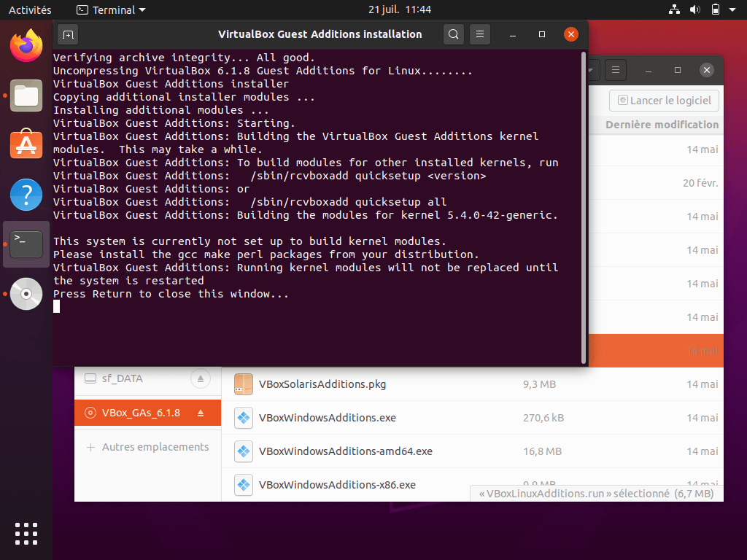The height and width of the screenshot is (560, 747).
Task: Click the VBoxWindowsAdditions-x86.exe icon
Action: 244,485
